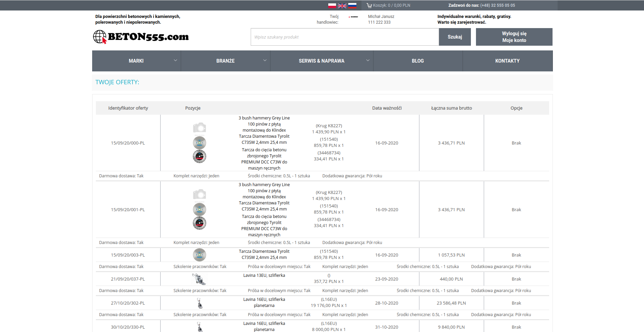This screenshot has width=644, height=332.
Task: Click offer ID 21/09/20/037-PL
Action: pos(128,279)
